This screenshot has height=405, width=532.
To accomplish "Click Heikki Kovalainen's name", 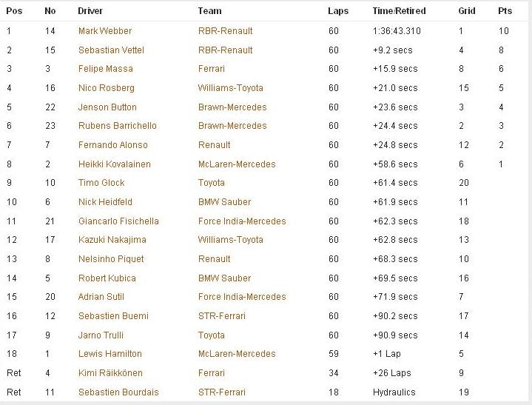I will [x=115, y=164].
